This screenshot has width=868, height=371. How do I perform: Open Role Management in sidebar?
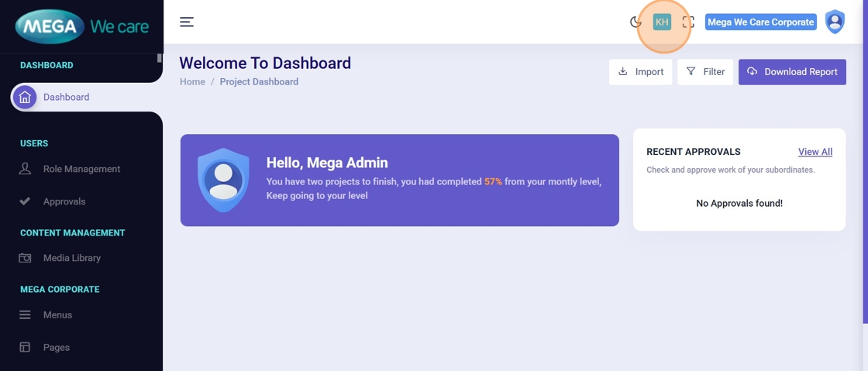81,169
